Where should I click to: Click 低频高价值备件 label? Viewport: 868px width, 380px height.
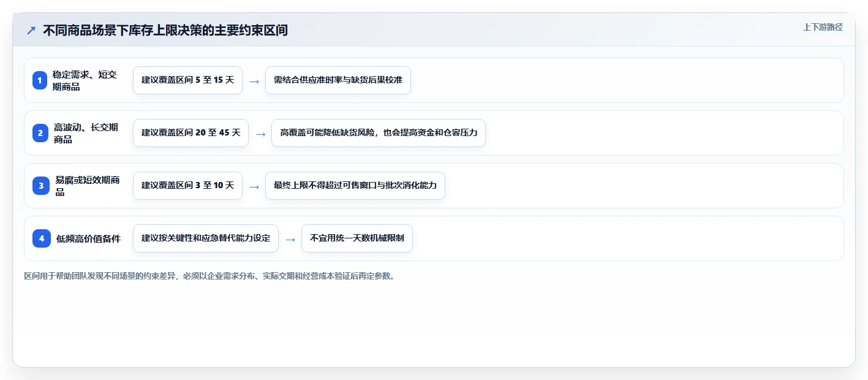(89, 238)
